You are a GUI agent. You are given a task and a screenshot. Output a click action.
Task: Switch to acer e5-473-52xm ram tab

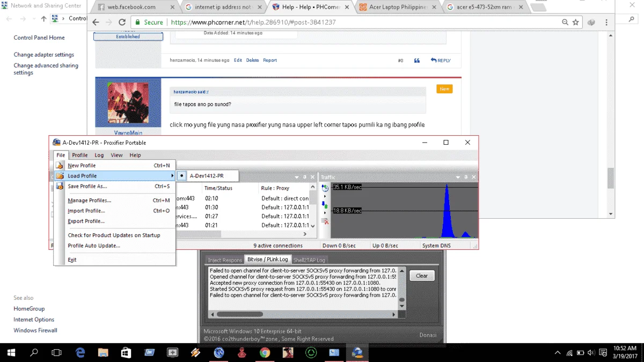pyautogui.click(x=484, y=7)
